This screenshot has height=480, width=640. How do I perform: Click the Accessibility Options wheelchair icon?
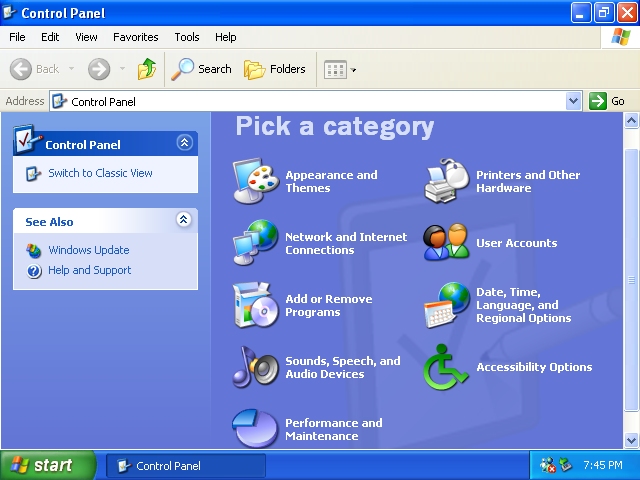(446, 367)
